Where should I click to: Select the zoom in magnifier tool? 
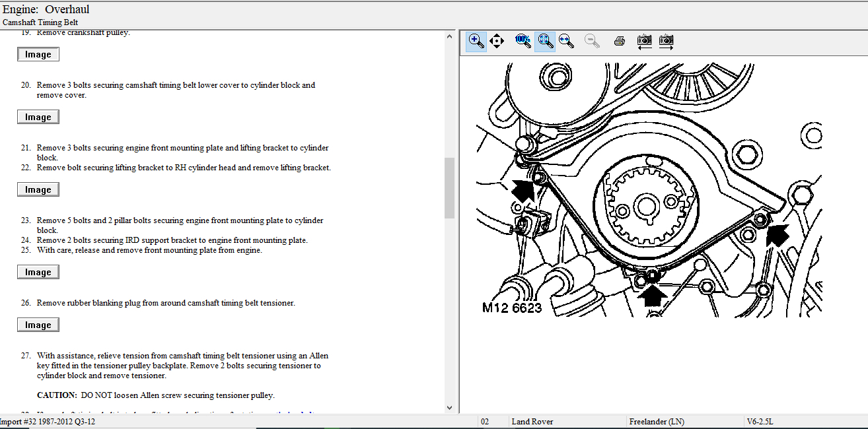pos(476,41)
